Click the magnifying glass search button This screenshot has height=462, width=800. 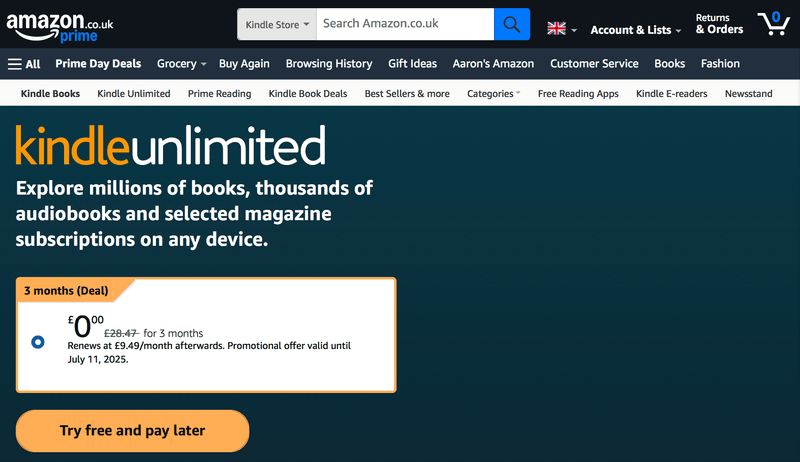click(x=512, y=24)
